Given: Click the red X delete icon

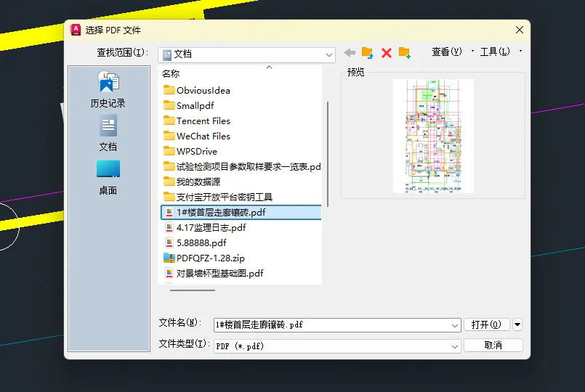Looking at the screenshot, I should 387,53.
